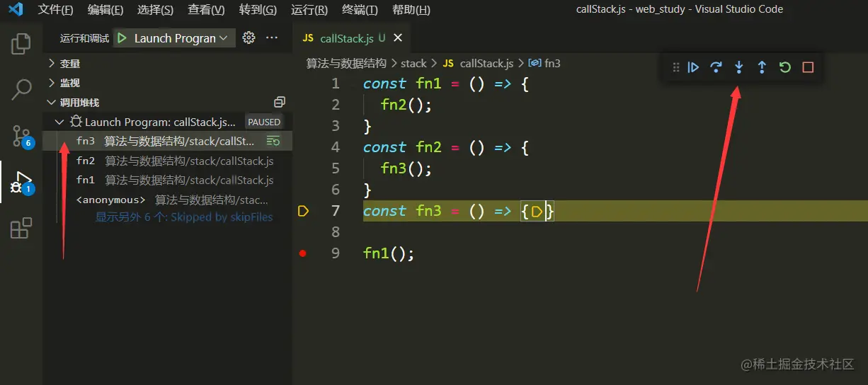Open 终端(T) menu
Image resolution: width=868 pixels, height=385 pixels.
(360, 10)
